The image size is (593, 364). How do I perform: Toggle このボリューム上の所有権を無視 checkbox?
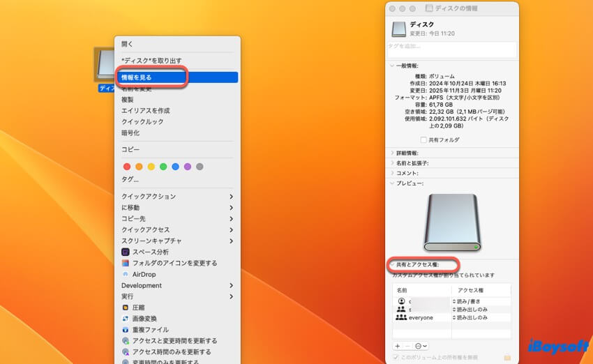point(396,357)
